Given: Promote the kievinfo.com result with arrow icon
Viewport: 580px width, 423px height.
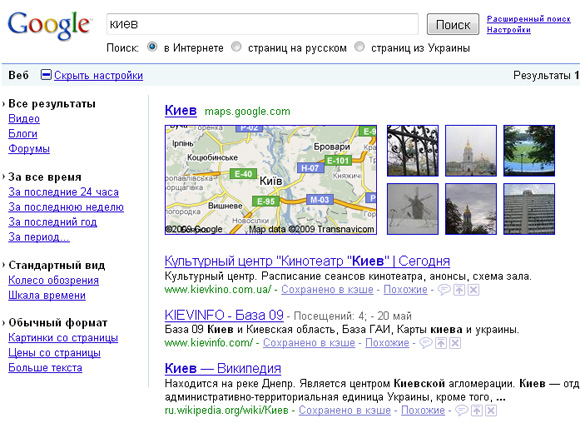Looking at the screenshot, I should click(441, 343).
